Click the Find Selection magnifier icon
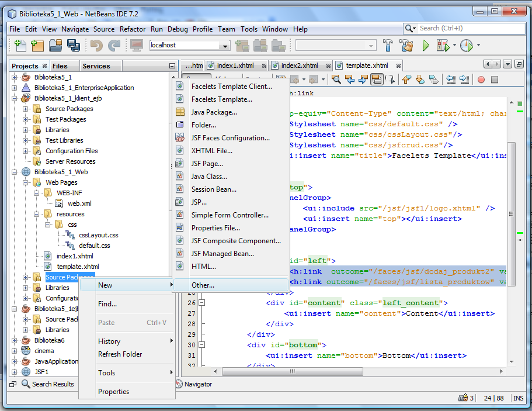This screenshot has height=411, width=532. coord(336,80)
